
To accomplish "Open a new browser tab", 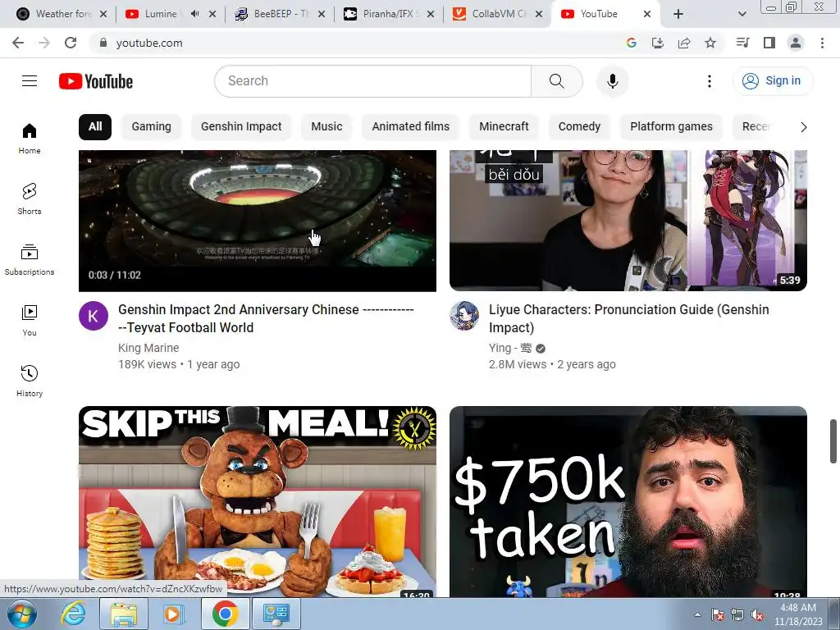I will 678,14.
